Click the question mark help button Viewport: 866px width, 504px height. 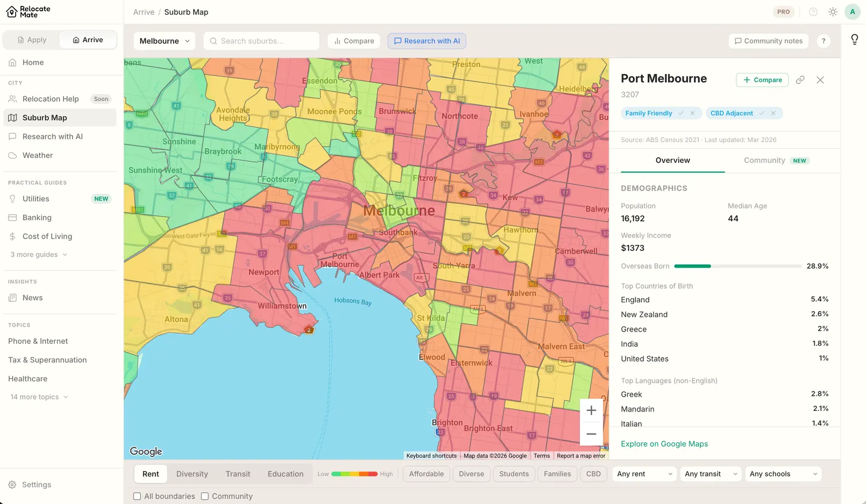pos(823,41)
